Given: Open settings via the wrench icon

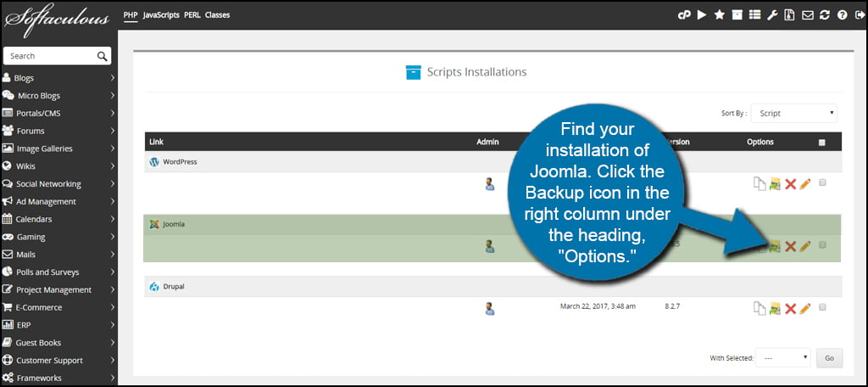Looking at the screenshot, I should (772, 15).
